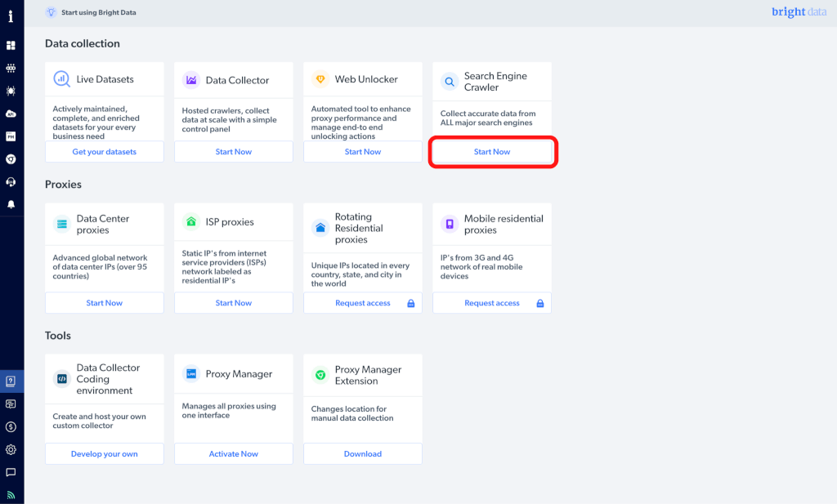
Task: Open the dashboard grid icon in sidebar
Action: 11,46
